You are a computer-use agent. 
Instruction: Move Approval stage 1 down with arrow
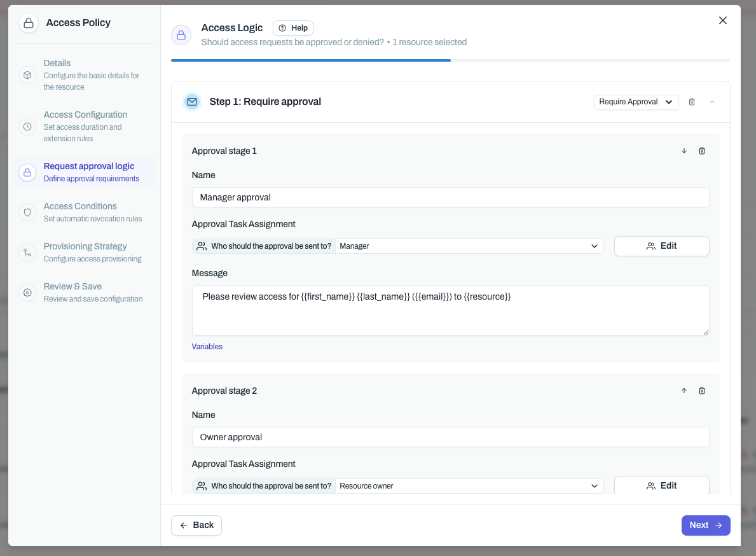[x=684, y=151]
